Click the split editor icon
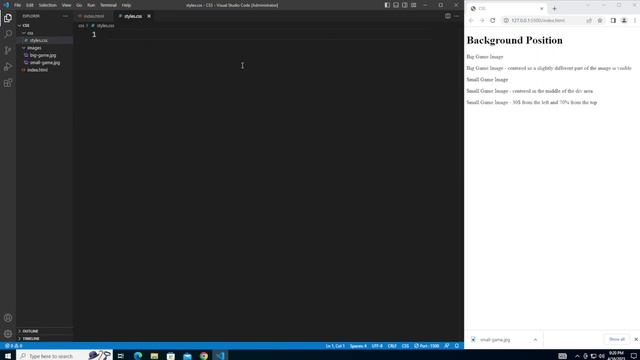Image resolution: width=640 pixels, height=360 pixels. click(448, 16)
